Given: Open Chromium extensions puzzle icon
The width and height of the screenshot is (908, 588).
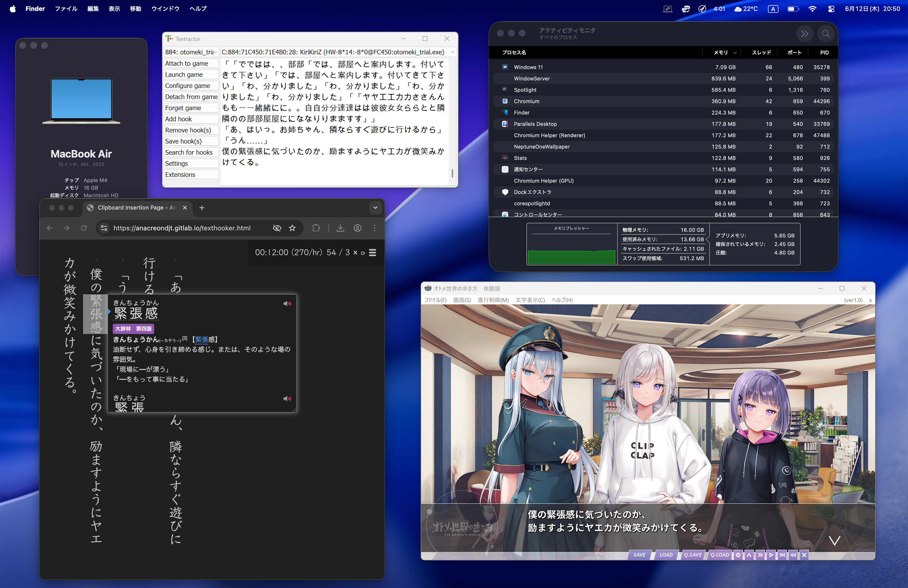Looking at the screenshot, I should (316, 228).
